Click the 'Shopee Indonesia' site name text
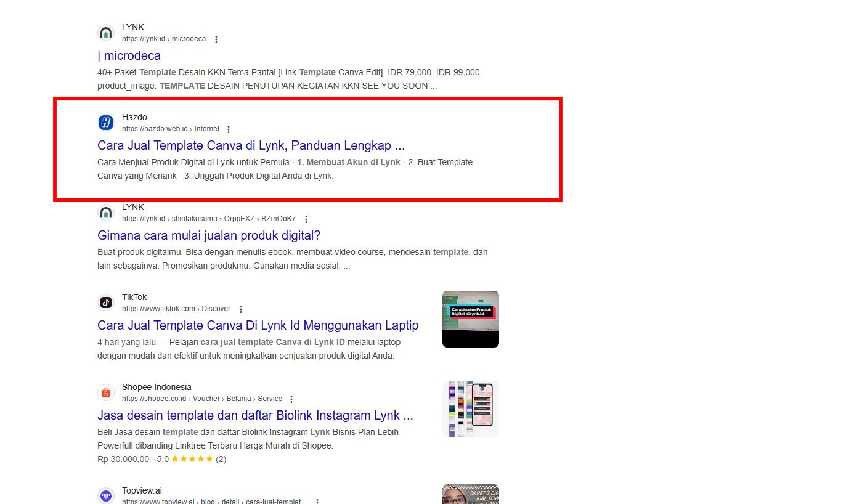The image size is (854, 504). [157, 387]
